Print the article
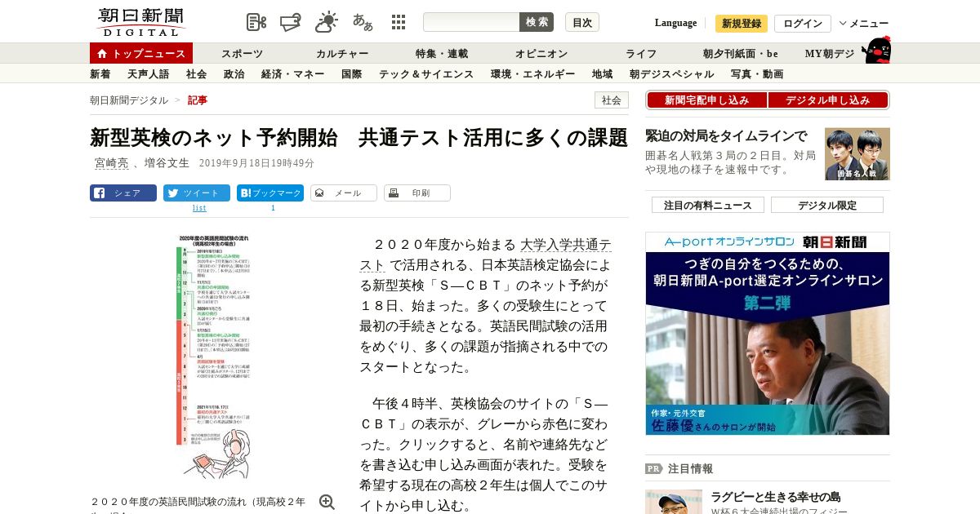980x514 pixels. (417, 193)
